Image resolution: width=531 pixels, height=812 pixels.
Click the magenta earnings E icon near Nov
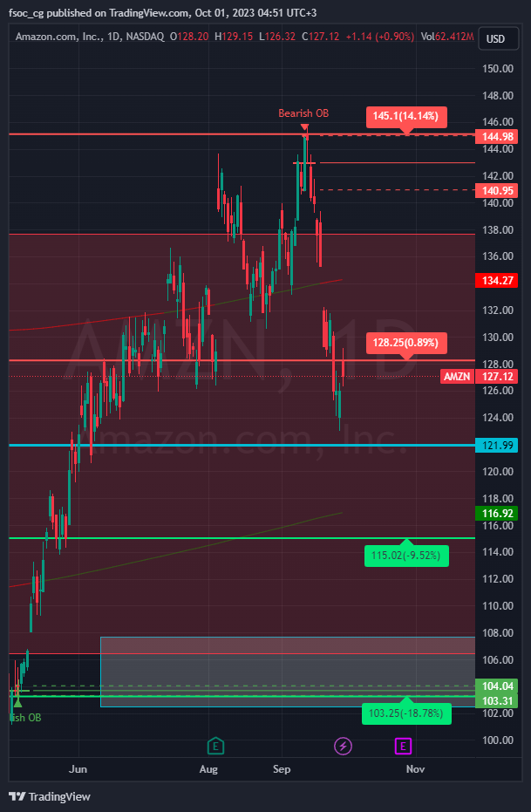(x=403, y=747)
